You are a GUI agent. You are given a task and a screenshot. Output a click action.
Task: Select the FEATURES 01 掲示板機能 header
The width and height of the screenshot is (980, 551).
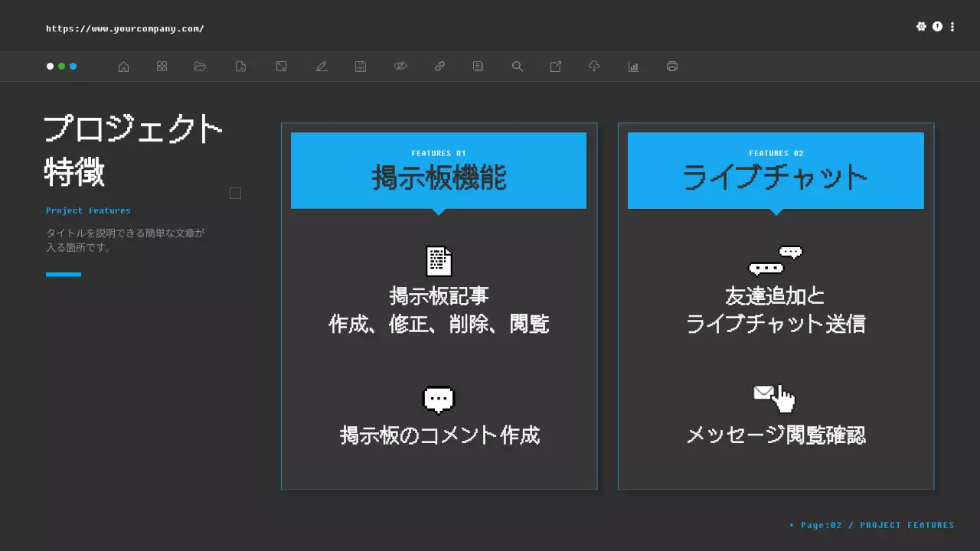coord(439,170)
